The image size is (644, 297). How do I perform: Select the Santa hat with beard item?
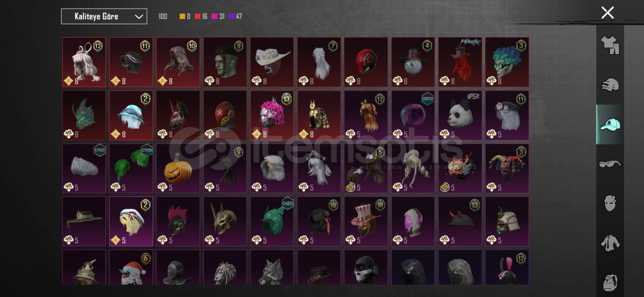(131, 267)
